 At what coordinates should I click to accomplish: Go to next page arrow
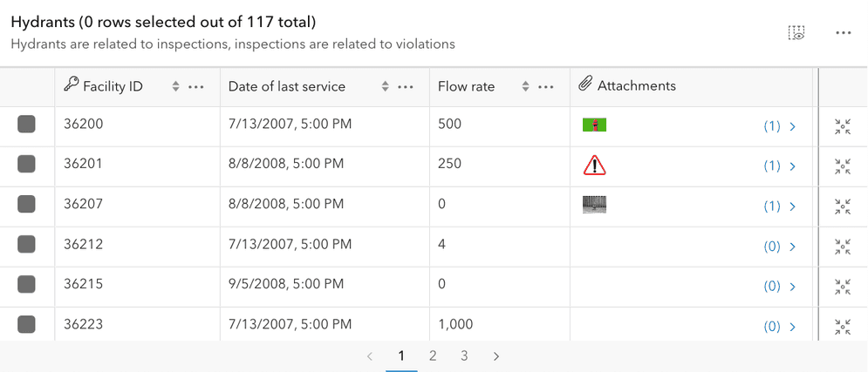coord(496,355)
